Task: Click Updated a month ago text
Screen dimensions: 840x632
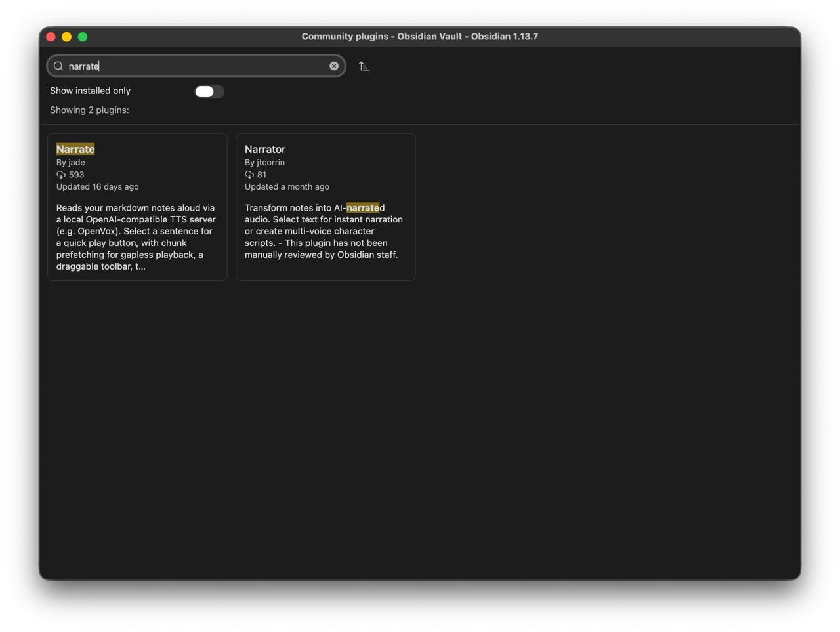Action: tap(287, 187)
